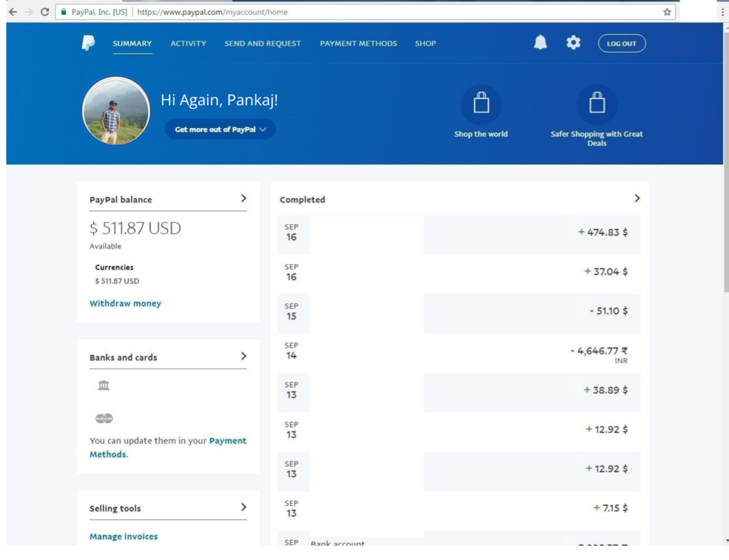Open the Shop tab
Screen dimensions: 729x560
426,43
